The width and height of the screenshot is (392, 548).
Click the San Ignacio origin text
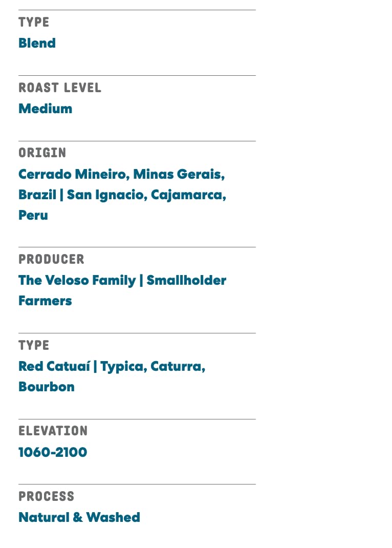pos(106,195)
